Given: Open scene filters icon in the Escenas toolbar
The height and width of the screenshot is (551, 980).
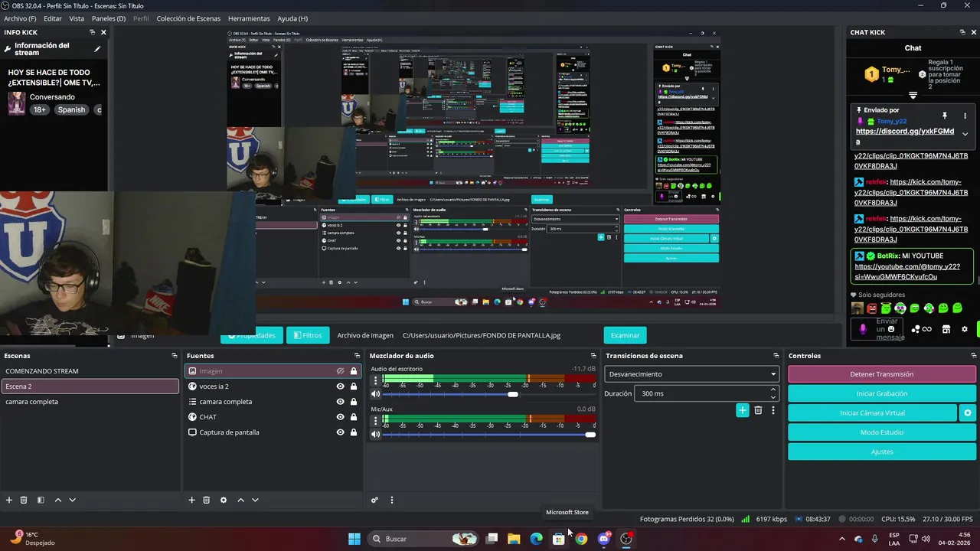Looking at the screenshot, I should pyautogui.click(x=41, y=500).
